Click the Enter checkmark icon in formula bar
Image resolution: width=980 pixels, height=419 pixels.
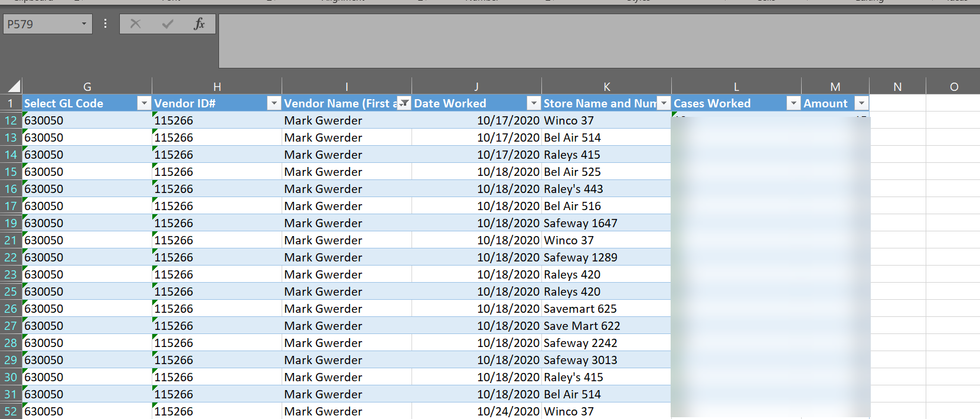168,24
